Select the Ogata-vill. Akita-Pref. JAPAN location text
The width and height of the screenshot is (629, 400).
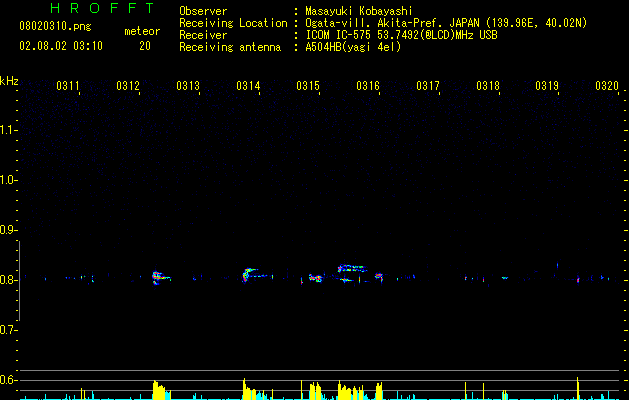(446, 23)
